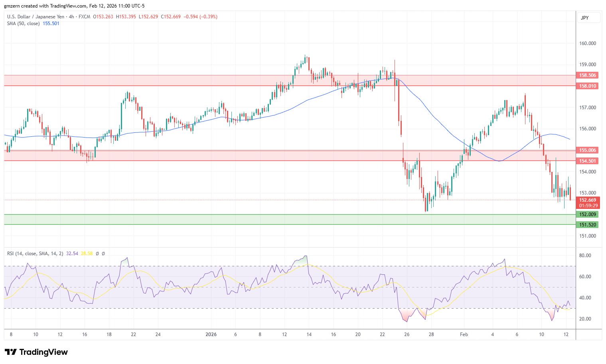Click the 152.009 support price label
Image resolution: width=606 pixels, height=364 pixels.
click(x=588, y=214)
